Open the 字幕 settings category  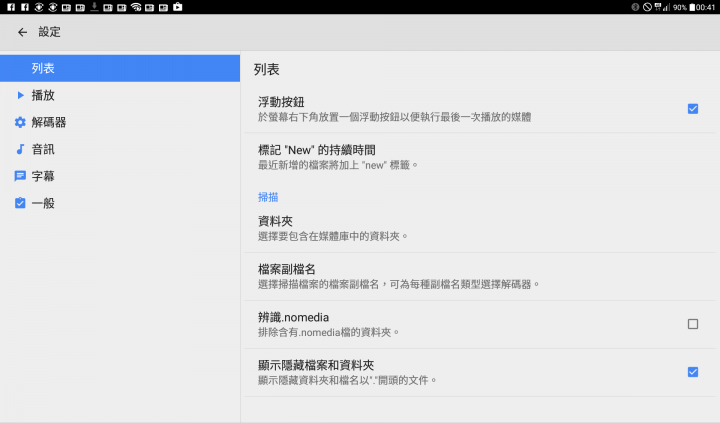[120, 176]
